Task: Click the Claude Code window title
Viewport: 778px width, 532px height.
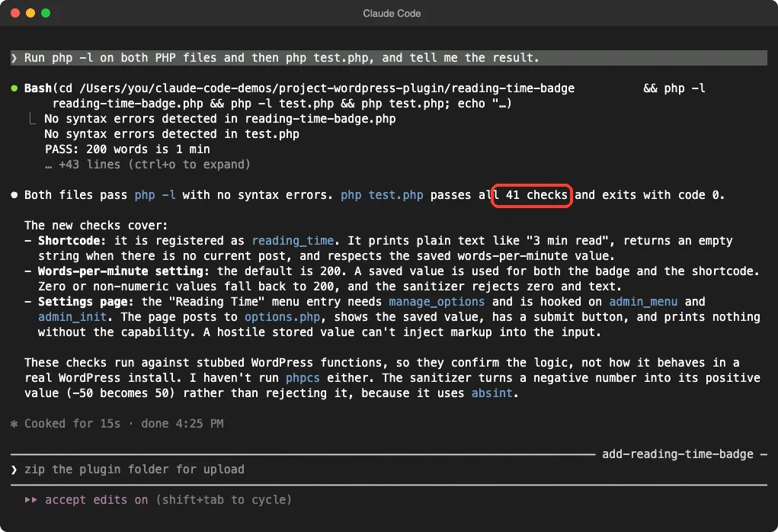Action: click(x=392, y=14)
